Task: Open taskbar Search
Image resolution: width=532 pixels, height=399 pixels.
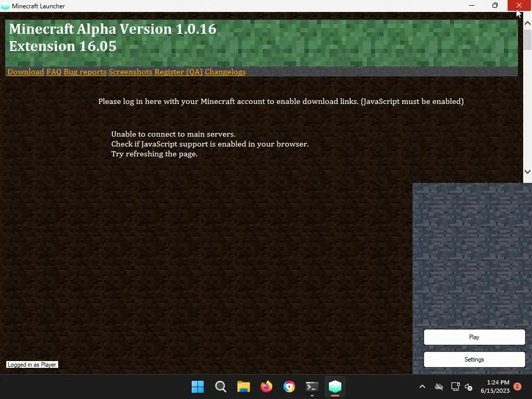Action: coord(220,387)
